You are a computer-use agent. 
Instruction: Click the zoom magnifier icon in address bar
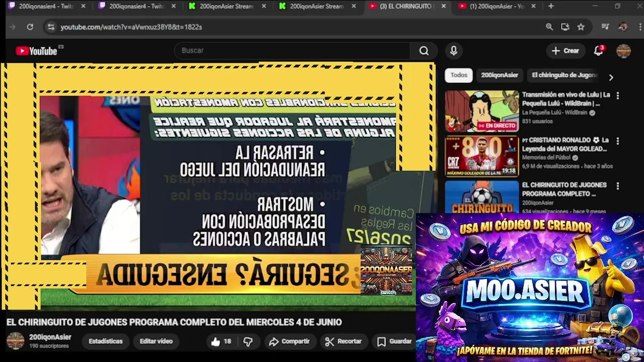pos(549,27)
